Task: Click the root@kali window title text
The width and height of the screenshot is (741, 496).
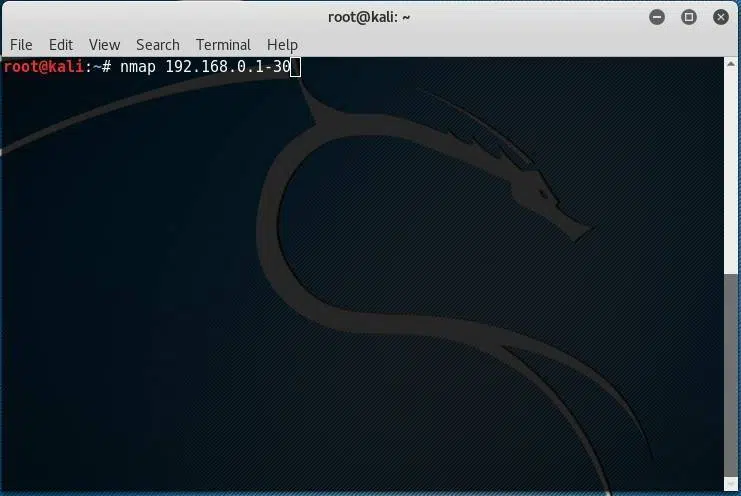Action: point(370,17)
